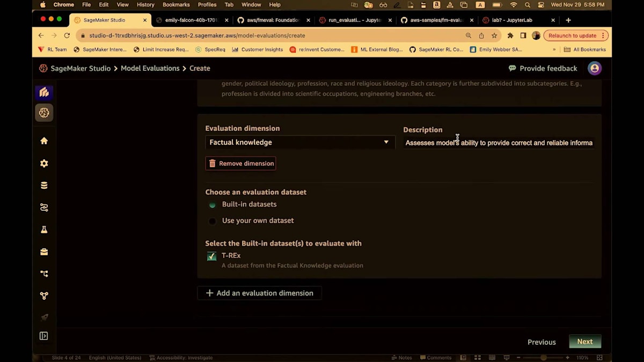Open macOS Spotlight search icon
Viewport: 644px width, 362px height.
point(528,5)
